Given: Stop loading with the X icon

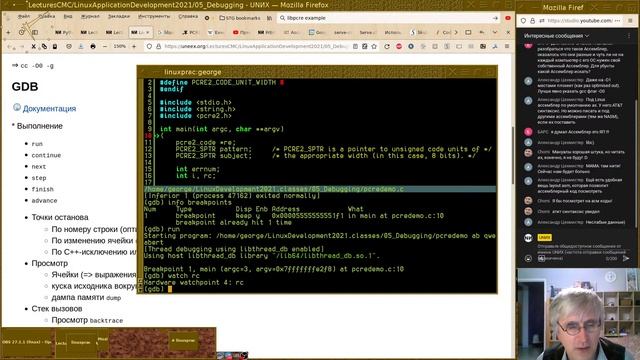Looking at the screenshot, I should point(33,47).
